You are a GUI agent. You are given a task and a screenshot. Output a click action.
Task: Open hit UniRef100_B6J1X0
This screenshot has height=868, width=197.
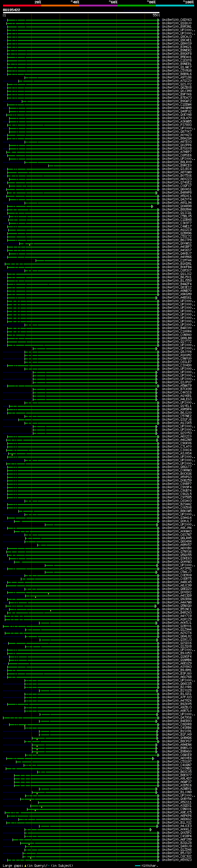[176, 413]
